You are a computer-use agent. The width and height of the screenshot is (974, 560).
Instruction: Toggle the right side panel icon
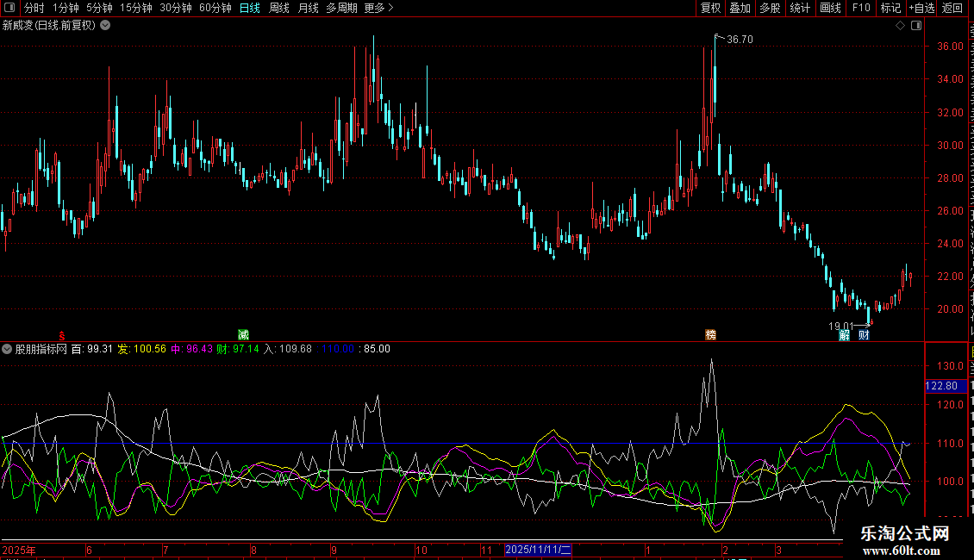click(916, 26)
